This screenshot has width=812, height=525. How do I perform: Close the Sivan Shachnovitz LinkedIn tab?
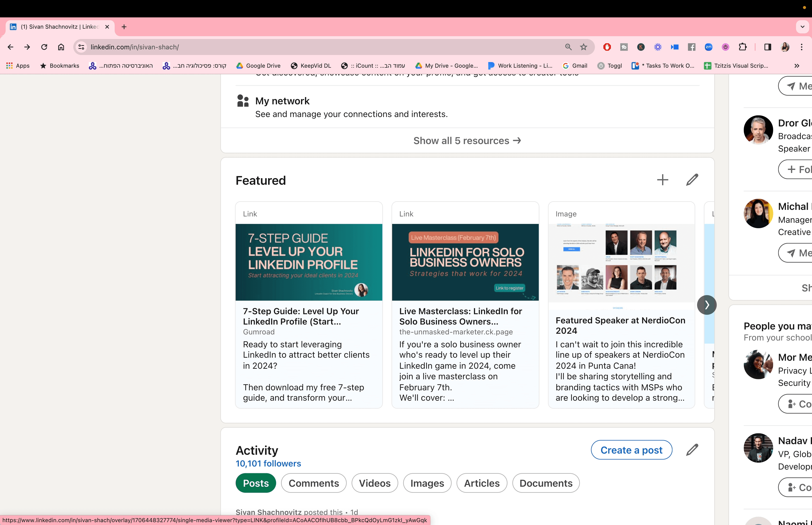(x=107, y=27)
